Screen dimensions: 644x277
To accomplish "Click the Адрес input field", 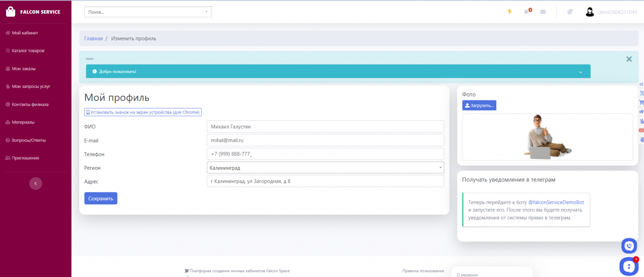I will click(x=325, y=181).
